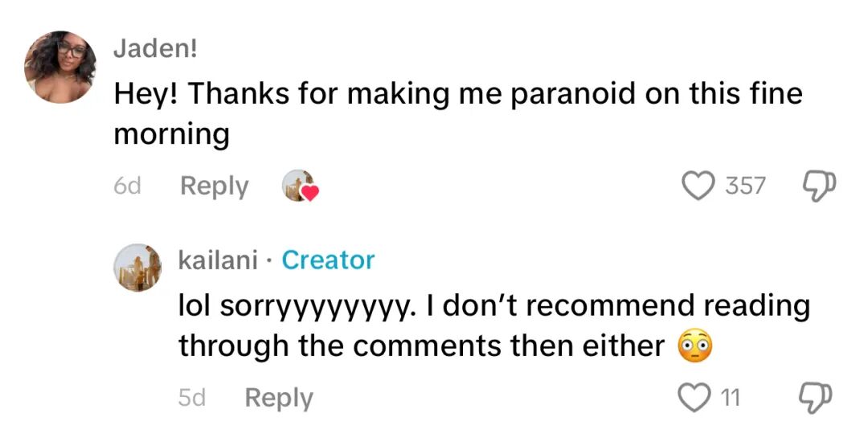Click the 6d timestamp on Jaden's comment

pos(127,186)
